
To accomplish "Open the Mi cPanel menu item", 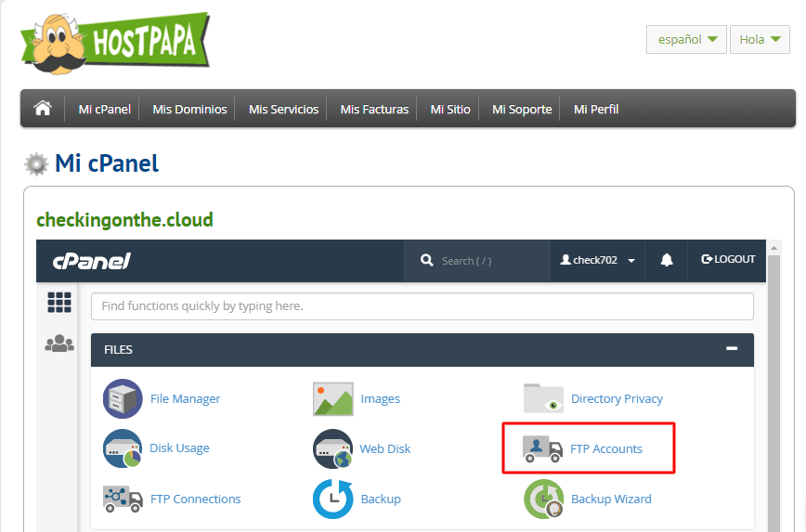I will point(104,109).
